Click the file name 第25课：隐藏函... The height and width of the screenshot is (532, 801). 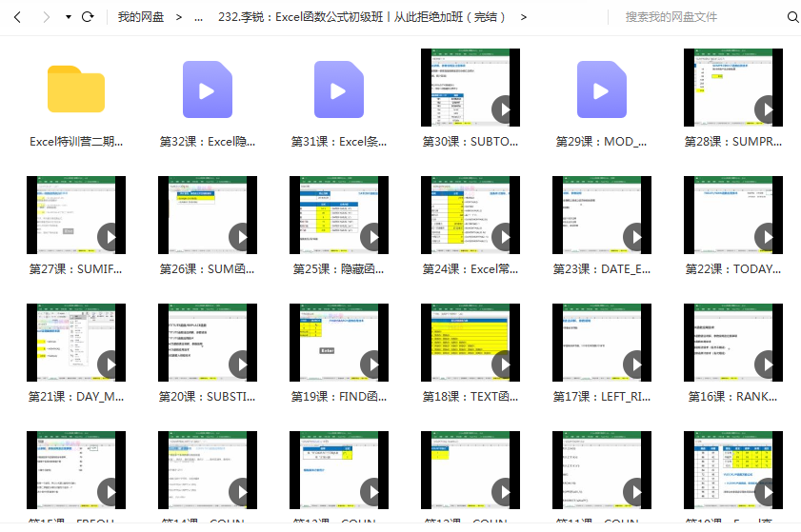coord(339,269)
